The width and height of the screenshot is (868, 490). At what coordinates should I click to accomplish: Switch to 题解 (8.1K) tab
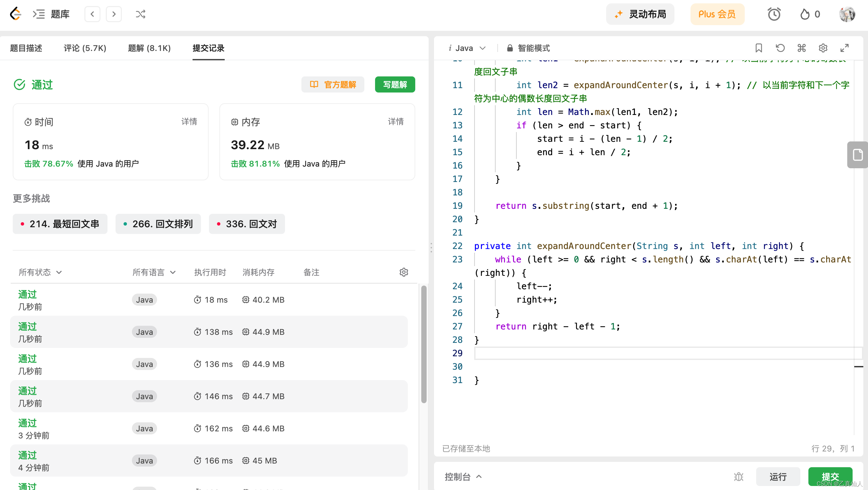point(149,48)
